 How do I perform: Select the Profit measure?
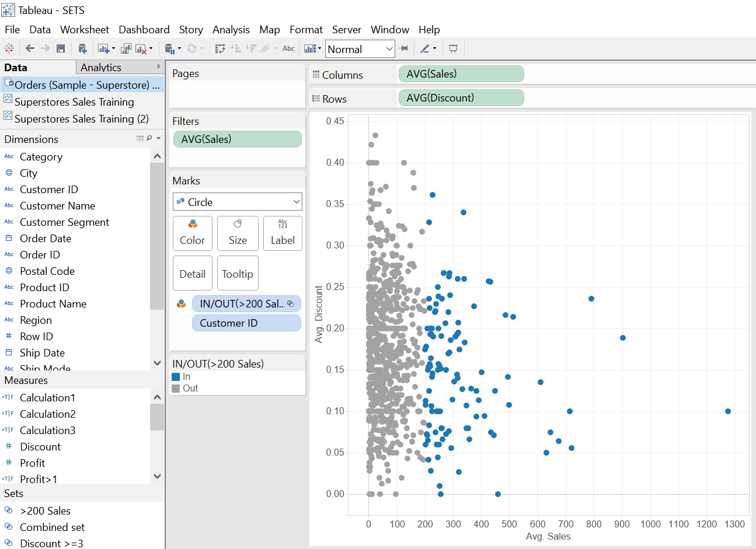coord(32,463)
